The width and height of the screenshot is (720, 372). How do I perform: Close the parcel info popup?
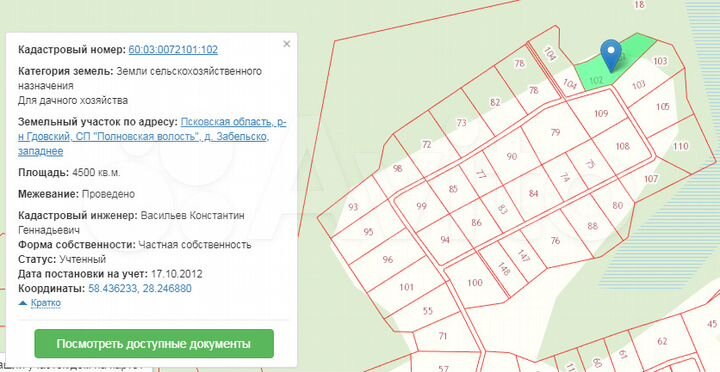coord(287,44)
